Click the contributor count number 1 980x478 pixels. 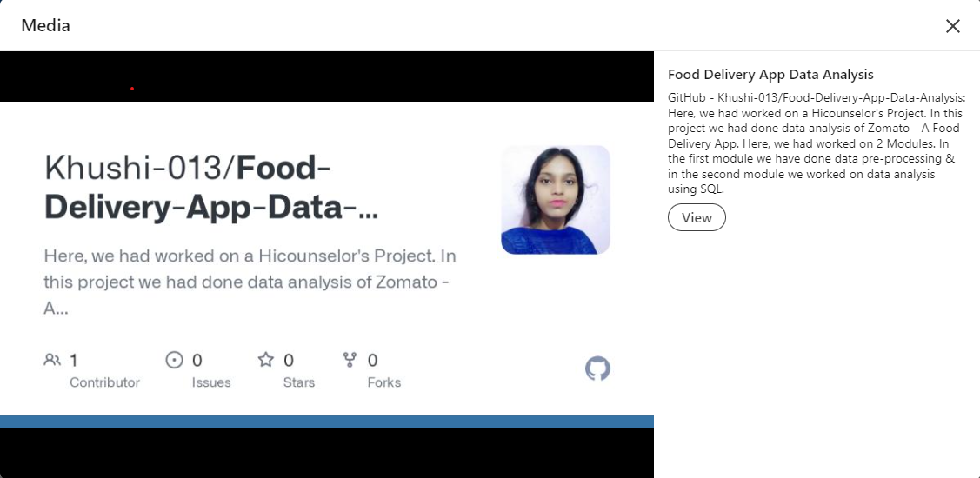pos(74,360)
